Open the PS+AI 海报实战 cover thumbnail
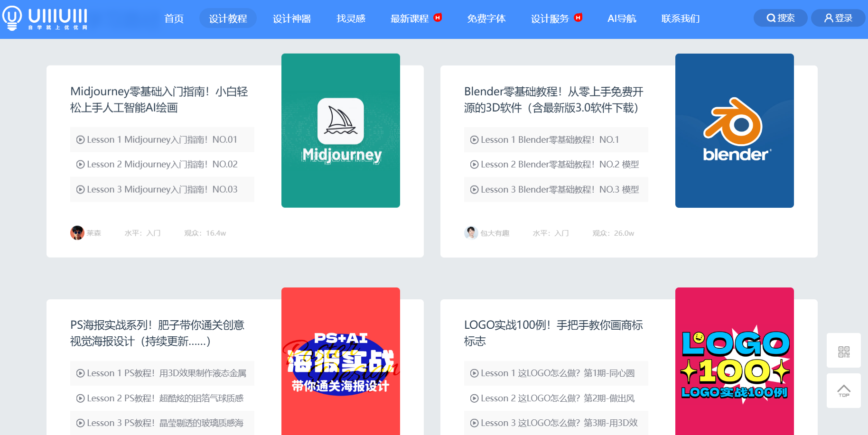 coord(341,361)
